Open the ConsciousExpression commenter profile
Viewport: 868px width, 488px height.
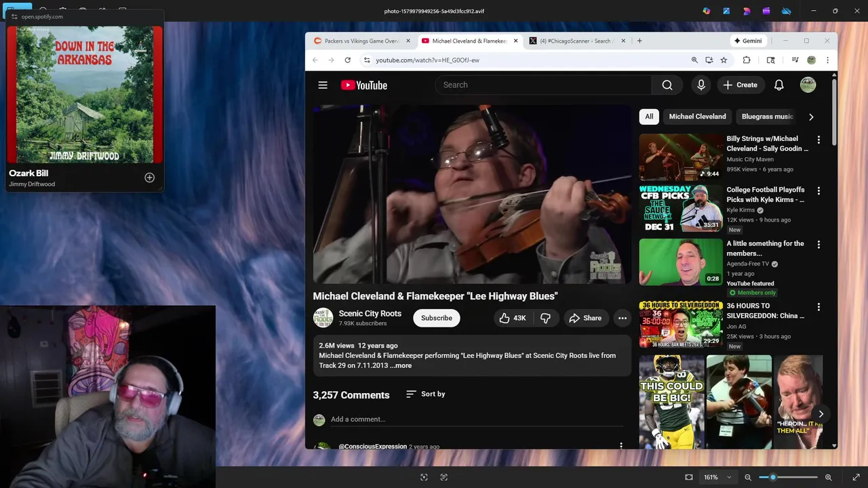click(x=373, y=446)
